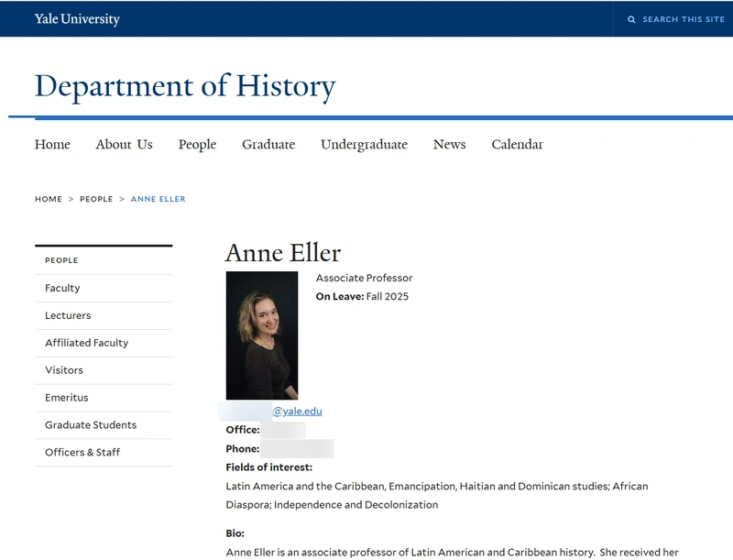The width and height of the screenshot is (733, 560).
Task: Open the Undergraduate navigation item
Action: 364,145
